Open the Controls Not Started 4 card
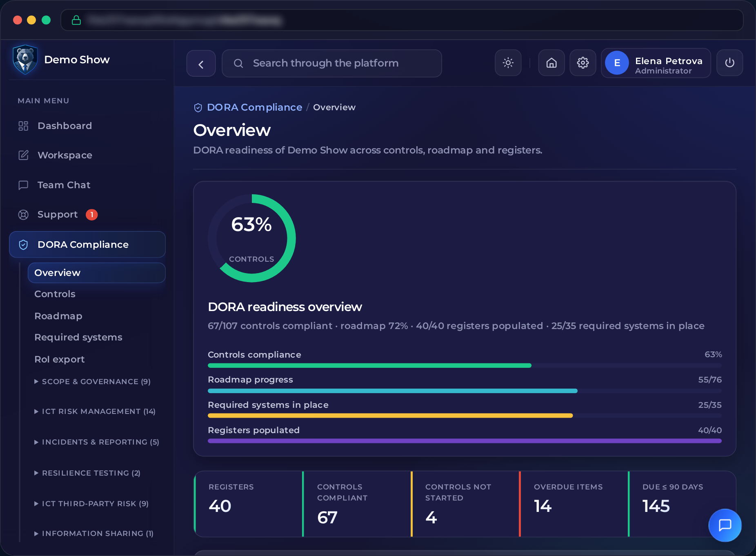The image size is (756, 556). pos(465,504)
